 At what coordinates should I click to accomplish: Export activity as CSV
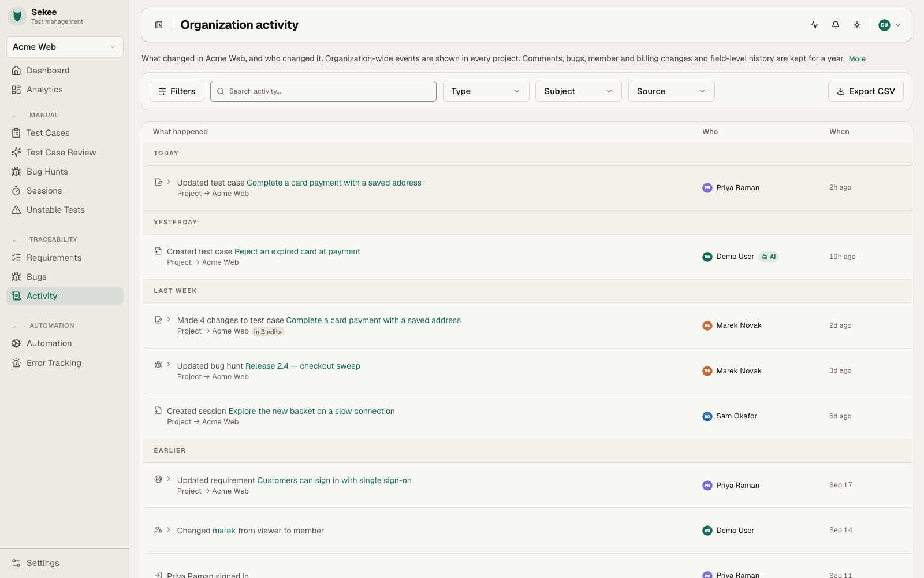click(866, 91)
